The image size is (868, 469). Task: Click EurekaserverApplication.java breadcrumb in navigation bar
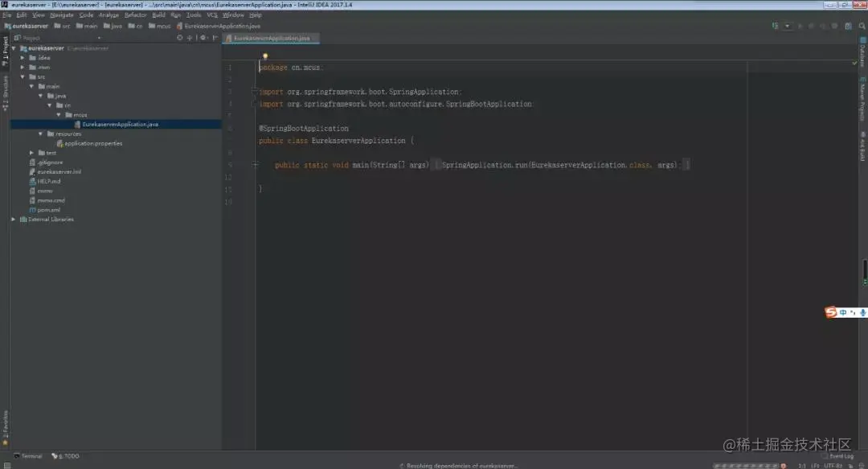coord(219,26)
